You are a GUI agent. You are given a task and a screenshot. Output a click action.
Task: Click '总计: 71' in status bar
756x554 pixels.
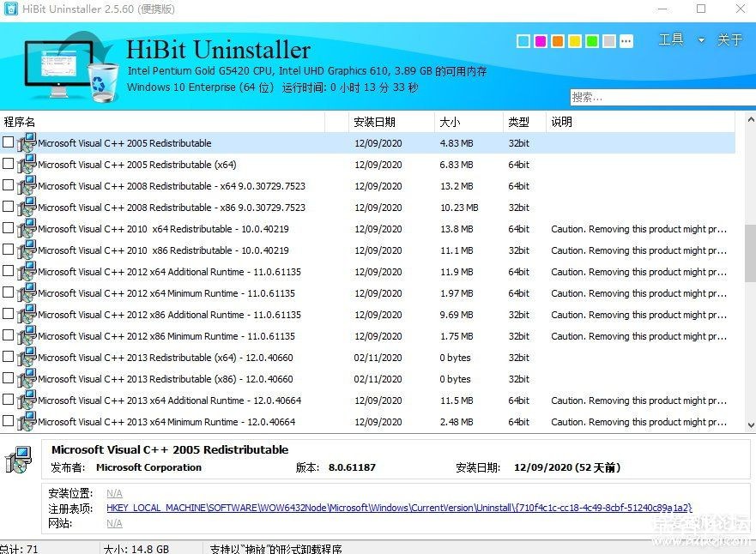(x=19, y=549)
